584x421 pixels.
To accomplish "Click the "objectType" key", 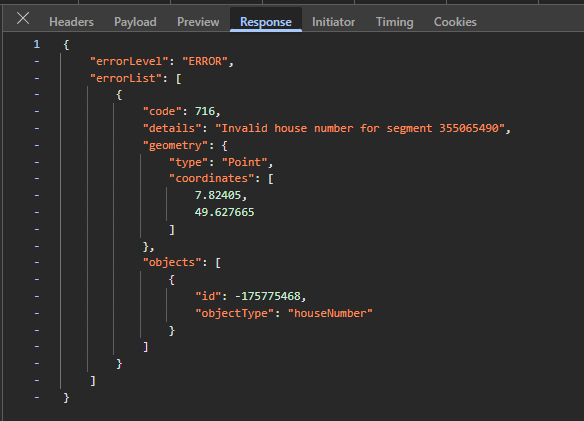I will click(x=235, y=313).
